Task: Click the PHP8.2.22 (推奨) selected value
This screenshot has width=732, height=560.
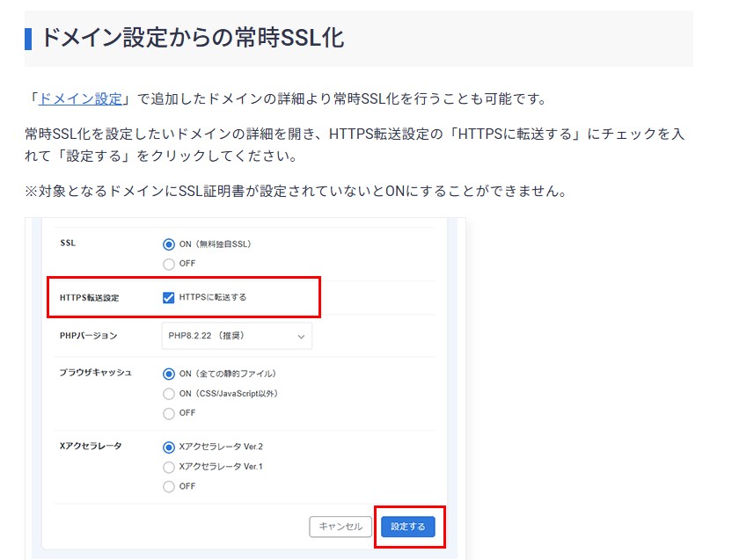Action: [x=207, y=336]
